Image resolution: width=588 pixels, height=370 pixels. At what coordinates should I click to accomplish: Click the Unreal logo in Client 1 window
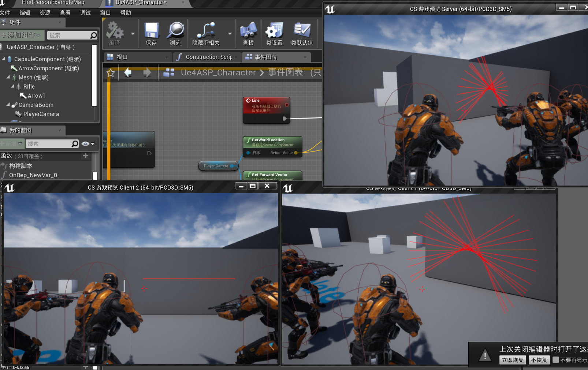click(288, 188)
